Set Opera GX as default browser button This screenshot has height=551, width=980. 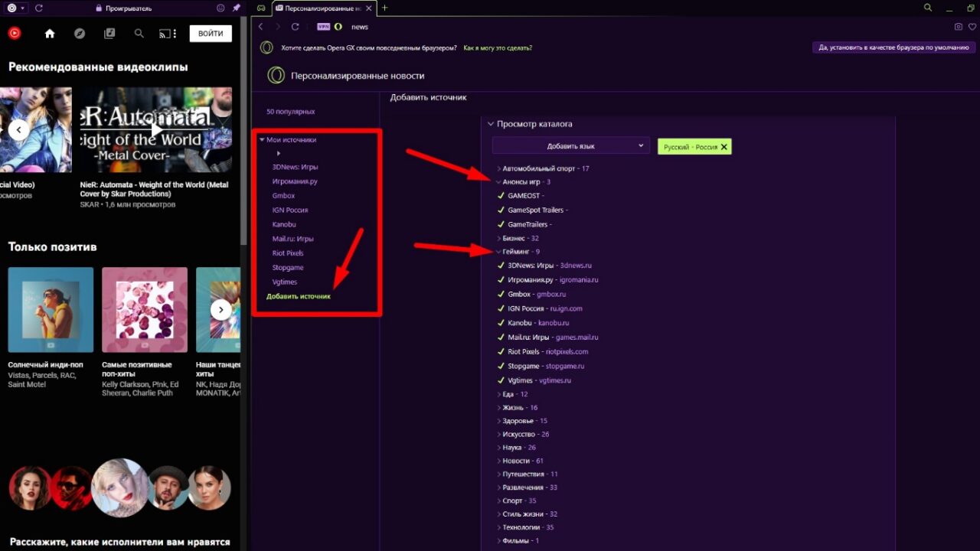[893, 47]
